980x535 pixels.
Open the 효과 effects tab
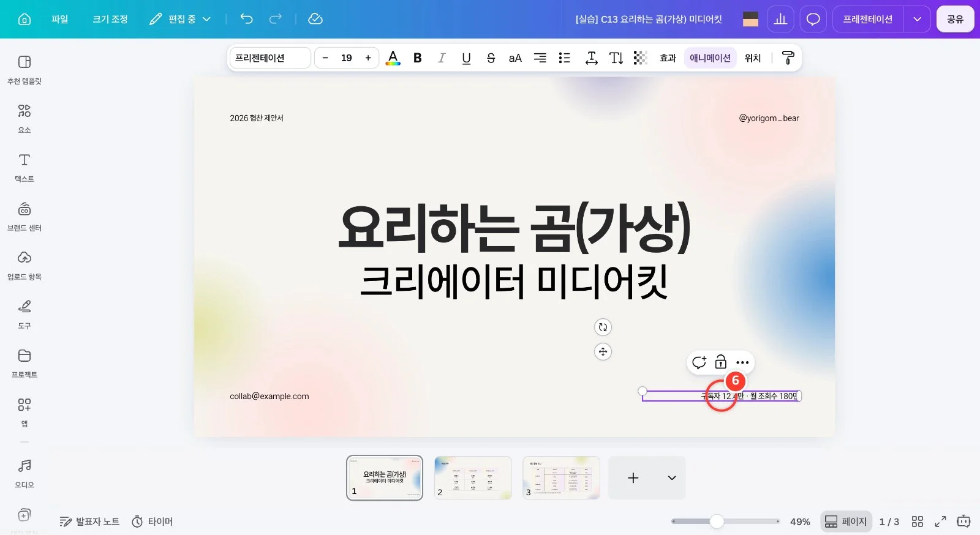pos(668,58)
